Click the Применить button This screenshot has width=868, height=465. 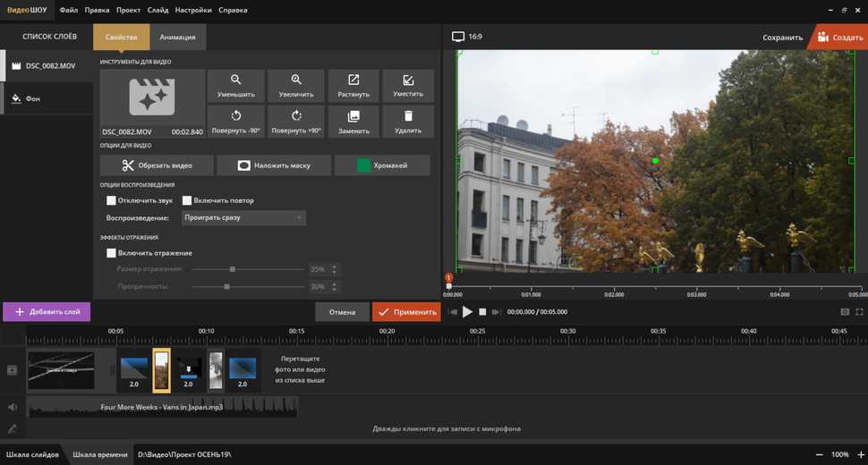point(407,312)
